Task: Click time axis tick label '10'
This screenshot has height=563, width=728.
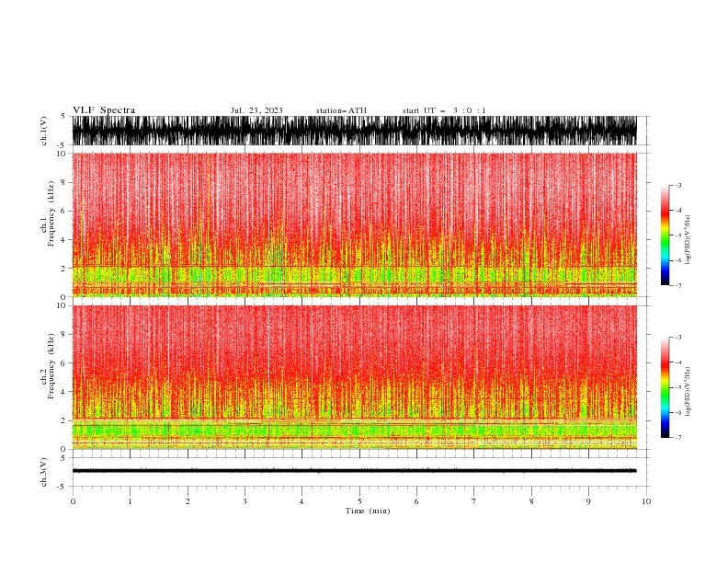Action: pyautogui.click(x=646, y=501)
